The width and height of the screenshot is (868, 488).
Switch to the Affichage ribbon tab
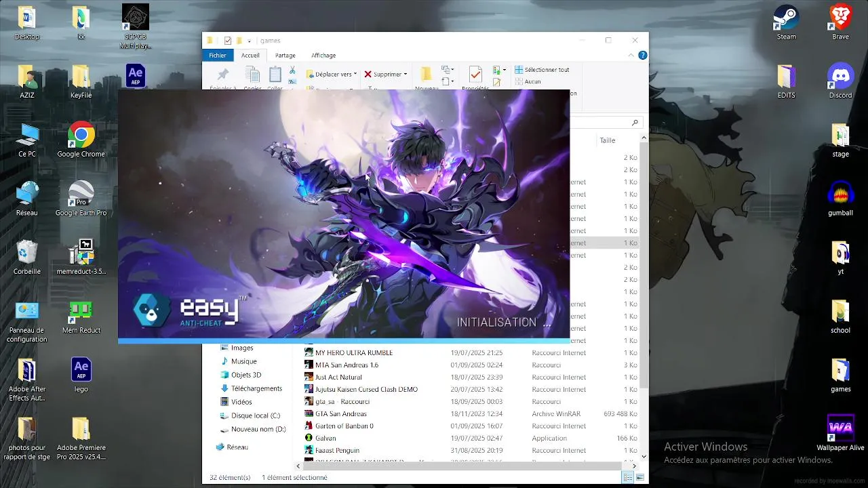[x=323, y=56]
